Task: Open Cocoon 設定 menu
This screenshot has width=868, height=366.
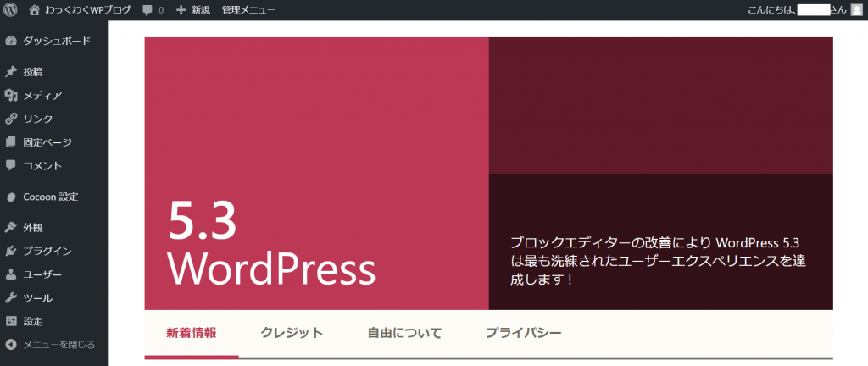Action: (x=50, y=197)
